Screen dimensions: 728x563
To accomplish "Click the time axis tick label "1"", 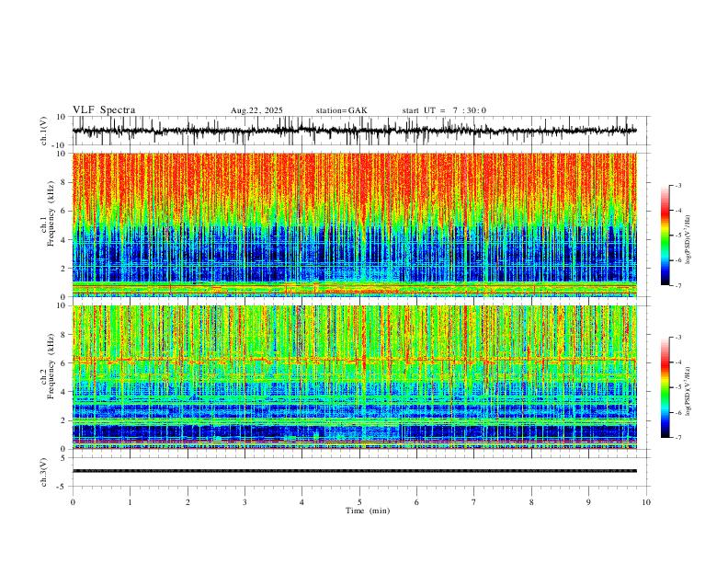I will click(130, 502).
